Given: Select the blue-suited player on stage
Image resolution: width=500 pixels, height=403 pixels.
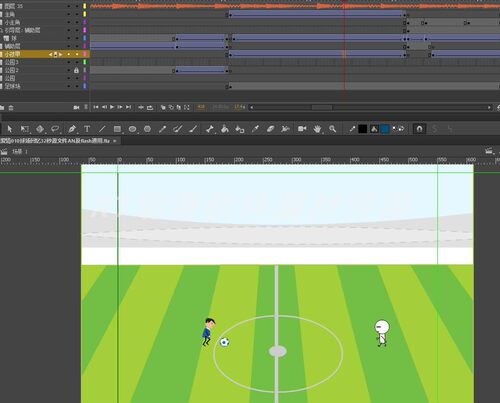Looking at the screenshot, I should click(x=208, y=332).
